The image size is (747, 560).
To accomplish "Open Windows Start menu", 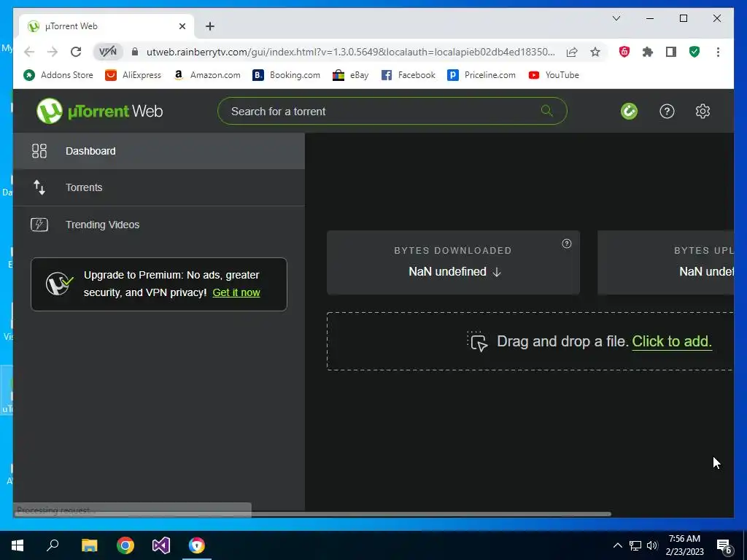I will tap(18, 545).
